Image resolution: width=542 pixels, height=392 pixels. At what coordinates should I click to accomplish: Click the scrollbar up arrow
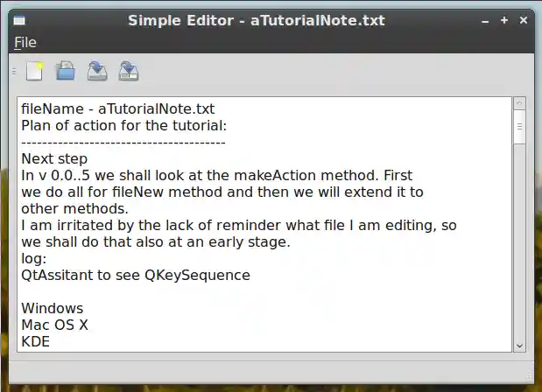519,103
